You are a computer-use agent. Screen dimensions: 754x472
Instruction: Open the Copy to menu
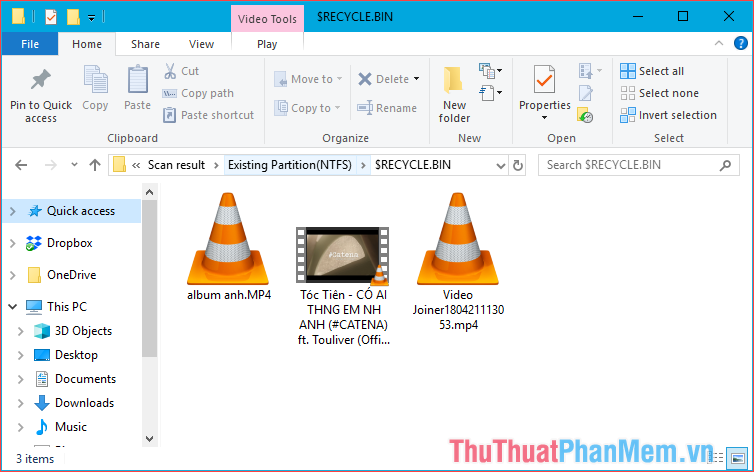pos(307,108)
